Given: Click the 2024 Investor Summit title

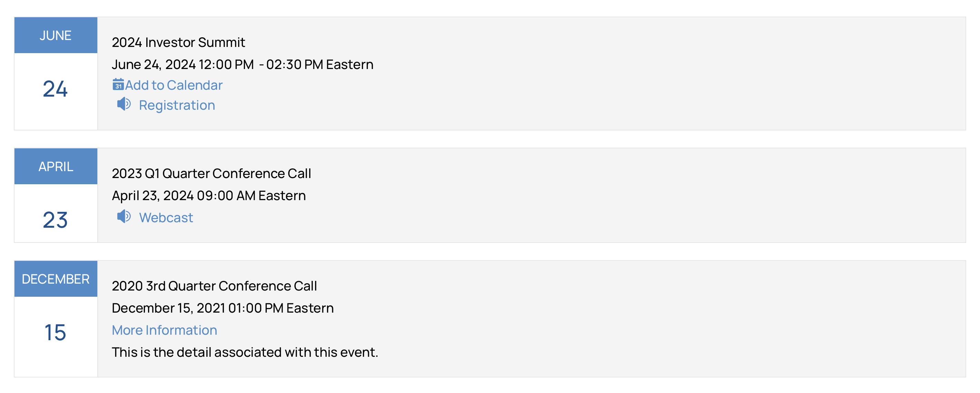Looking at the screenshot, I should [178, 42].
